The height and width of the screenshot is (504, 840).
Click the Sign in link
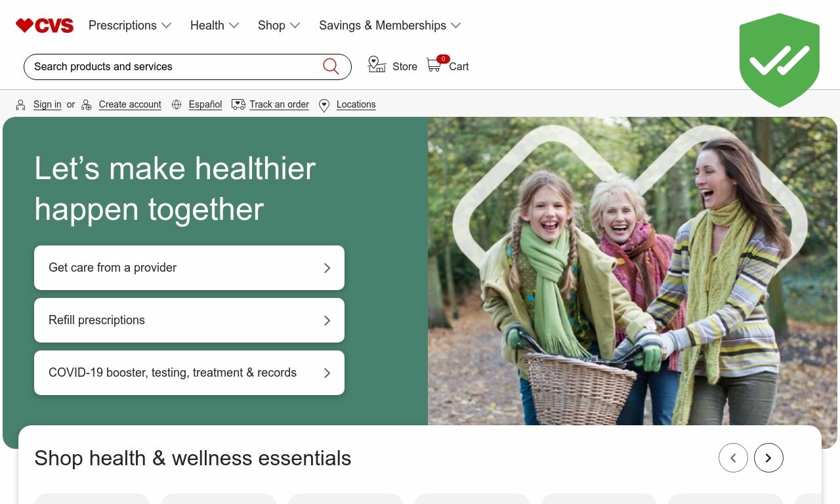point(47,104)
